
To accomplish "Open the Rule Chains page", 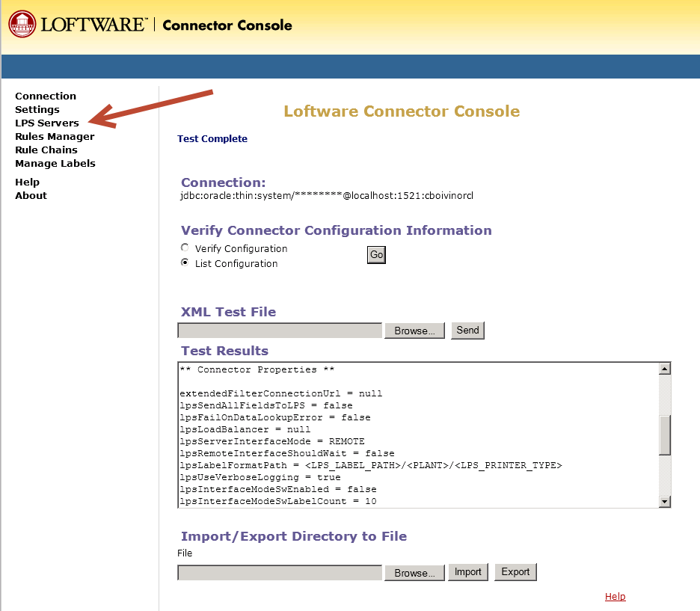I will [x=46, y=150].
